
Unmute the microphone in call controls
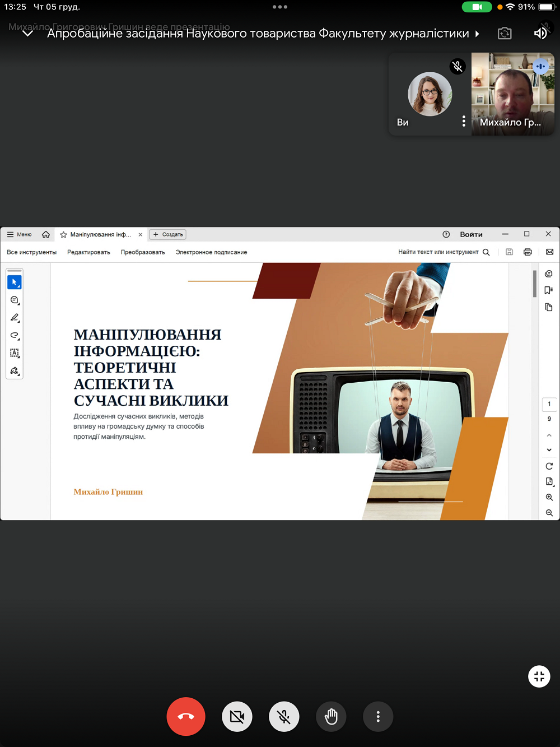tap(284, 716)
